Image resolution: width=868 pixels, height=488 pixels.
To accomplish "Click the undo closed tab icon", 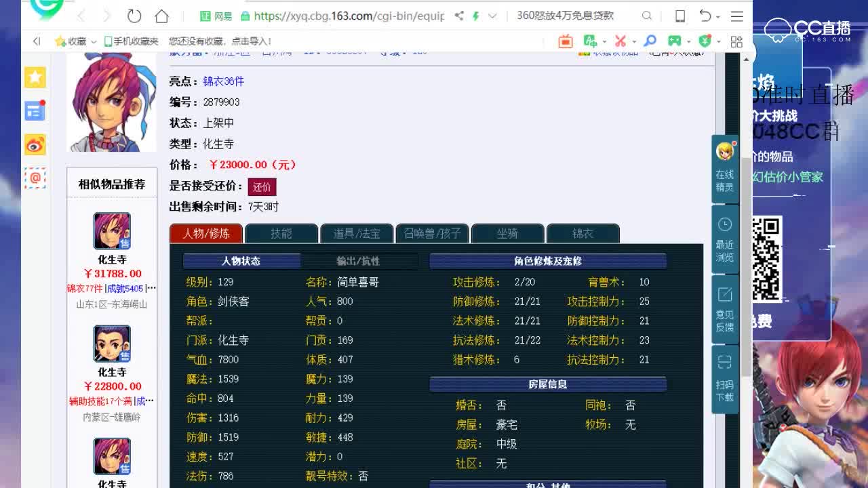I will [705, 16].
